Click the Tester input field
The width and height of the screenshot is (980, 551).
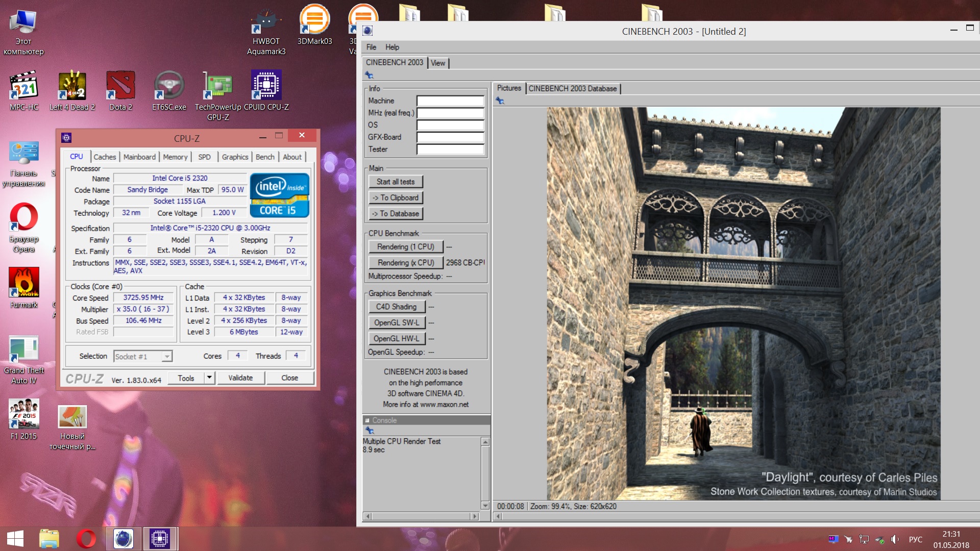coord(450,149)
